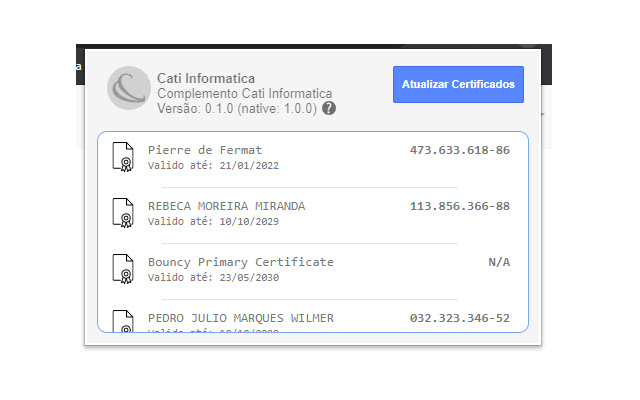Image resolution: width=640 pixels, height=400 pixels.
Task: Select the REBECA MOREIRA MIRANDA certificate icon
Action: tap(123, 213)
